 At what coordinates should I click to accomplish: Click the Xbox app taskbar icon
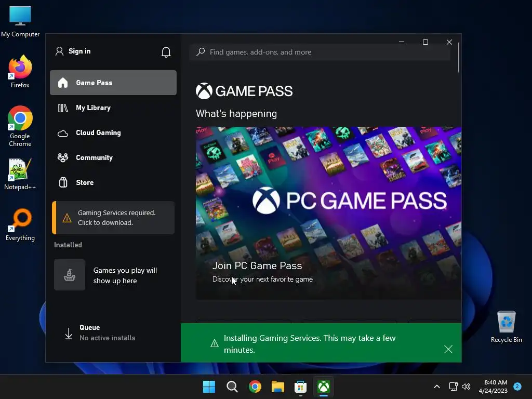pyautogui.click(x=324, y=387)
